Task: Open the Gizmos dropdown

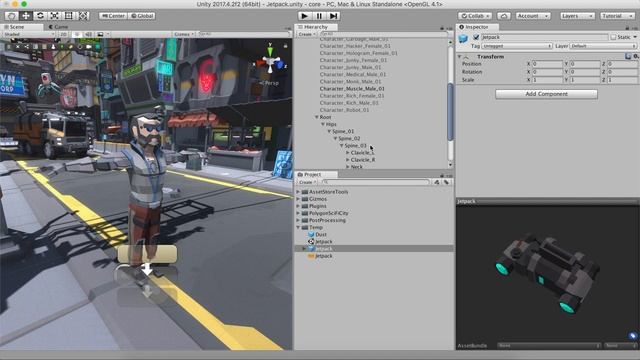Action: tap(184, 34)
